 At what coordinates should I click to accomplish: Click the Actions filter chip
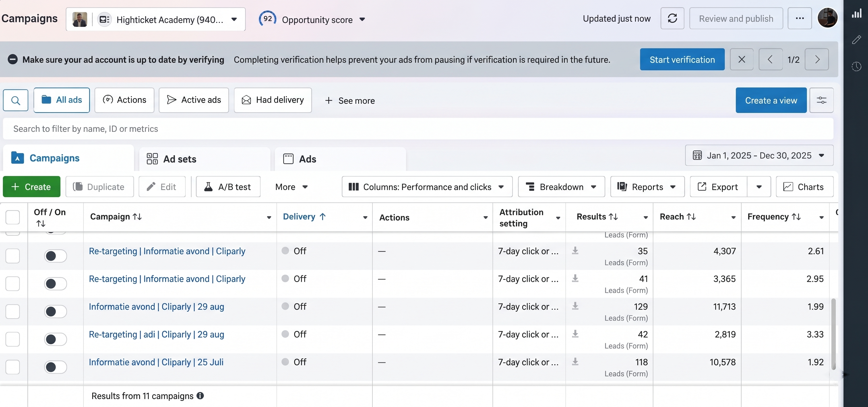click(x=124, y=100)
